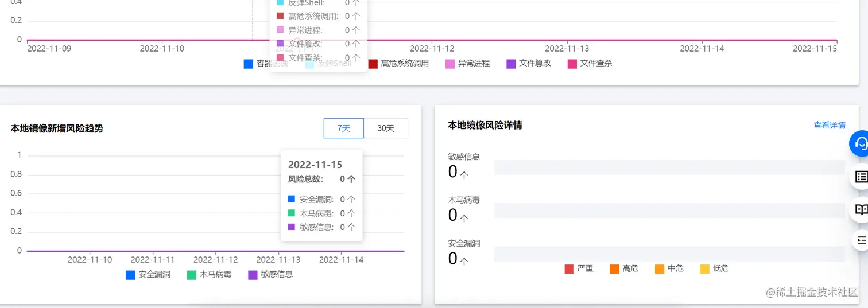Toggle 文件篡改 legend in top chart
The width and height of the screenshot is (868, 308).
(x=529, y=64)
